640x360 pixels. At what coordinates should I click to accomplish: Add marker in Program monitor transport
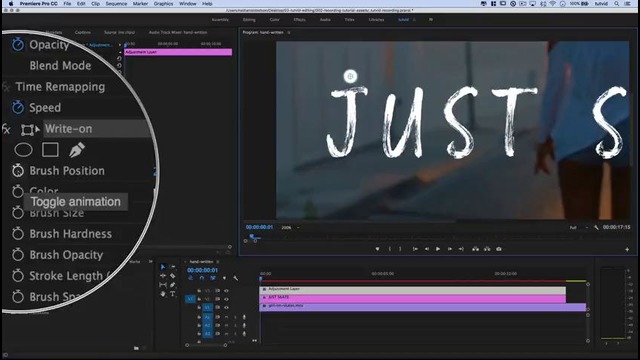377,249
